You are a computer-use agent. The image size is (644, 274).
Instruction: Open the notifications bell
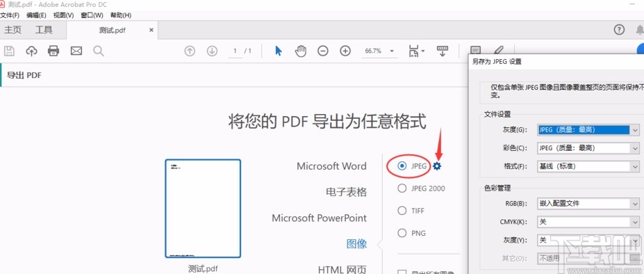[640, 30]
